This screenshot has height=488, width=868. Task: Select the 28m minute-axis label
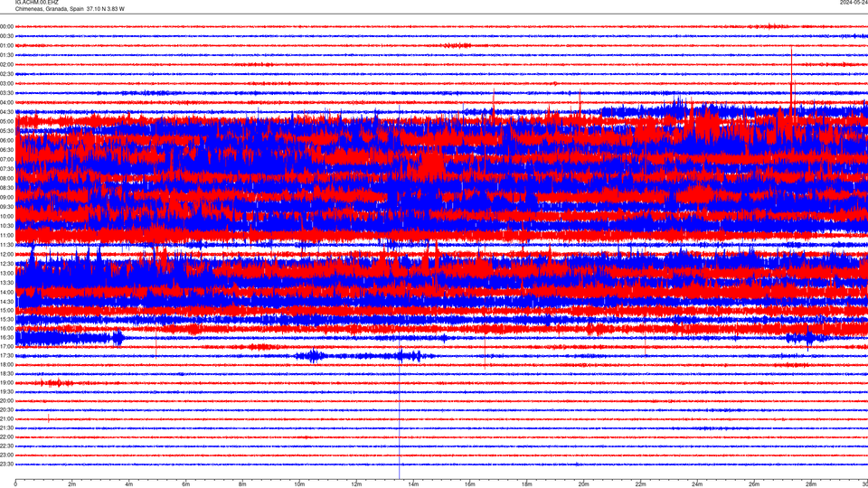pos(811,484)
